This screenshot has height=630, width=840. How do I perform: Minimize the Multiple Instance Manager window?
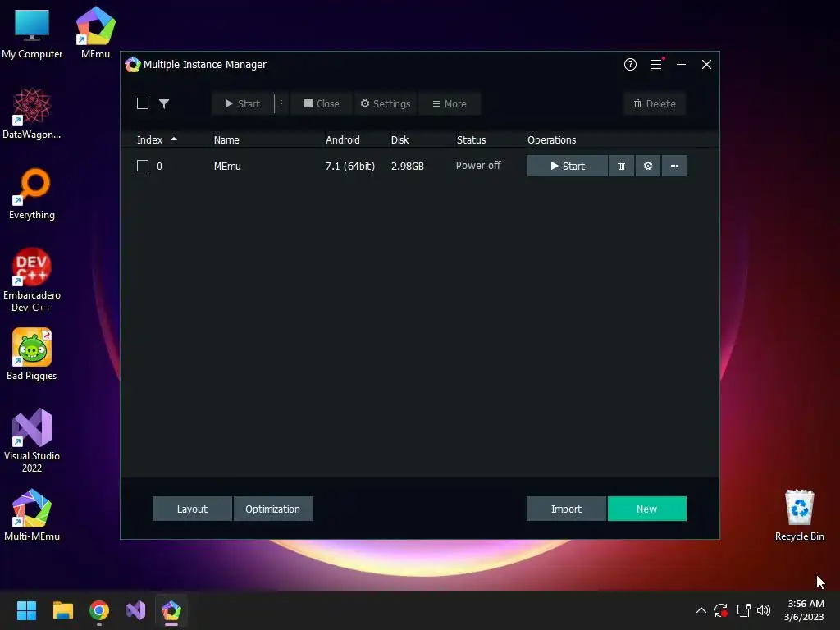(682, 64)
